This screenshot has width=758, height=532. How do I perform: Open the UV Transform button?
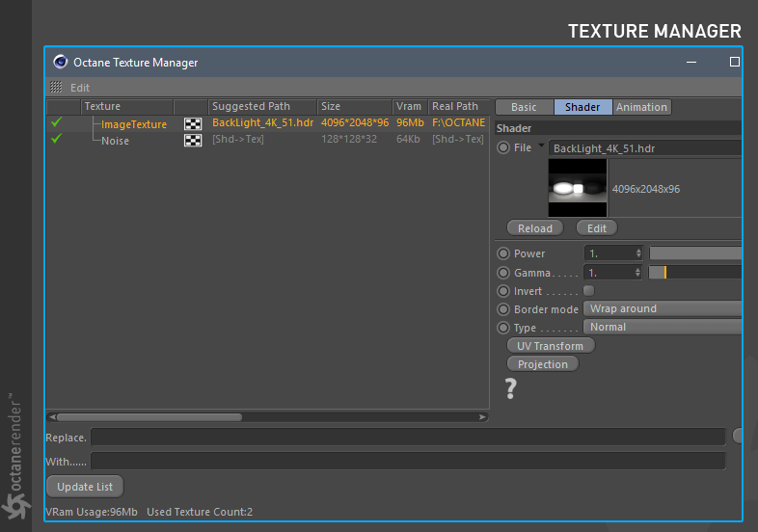[x=551, y=346]
